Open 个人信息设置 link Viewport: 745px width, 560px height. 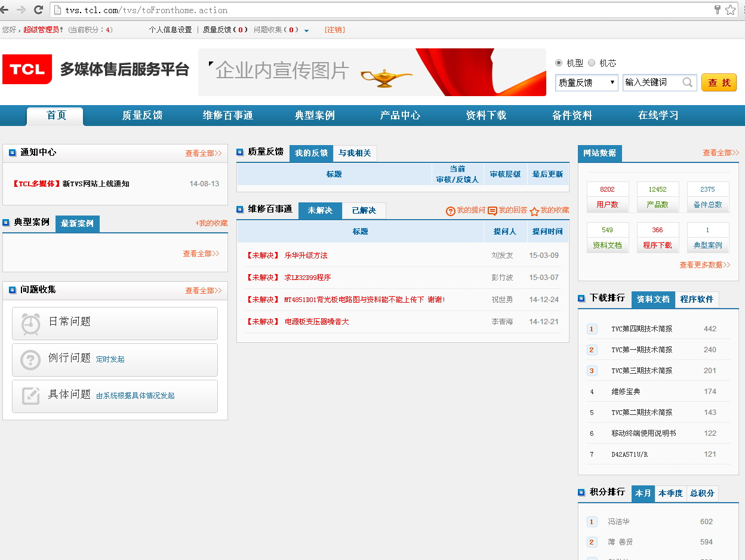pyautogui.click(x=171, y=30)
